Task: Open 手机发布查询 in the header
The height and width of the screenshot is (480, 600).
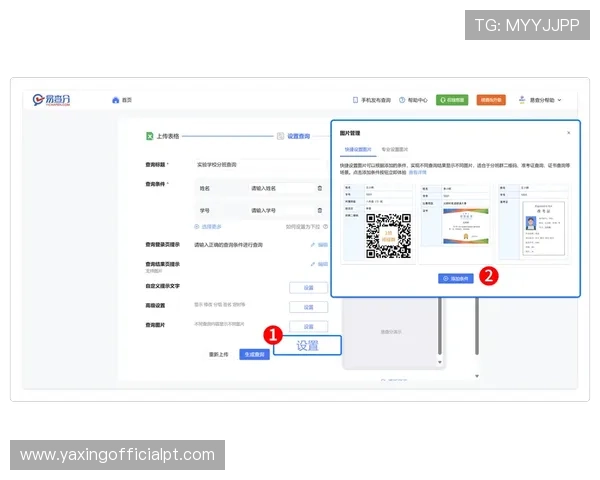Action: [372, 100]
